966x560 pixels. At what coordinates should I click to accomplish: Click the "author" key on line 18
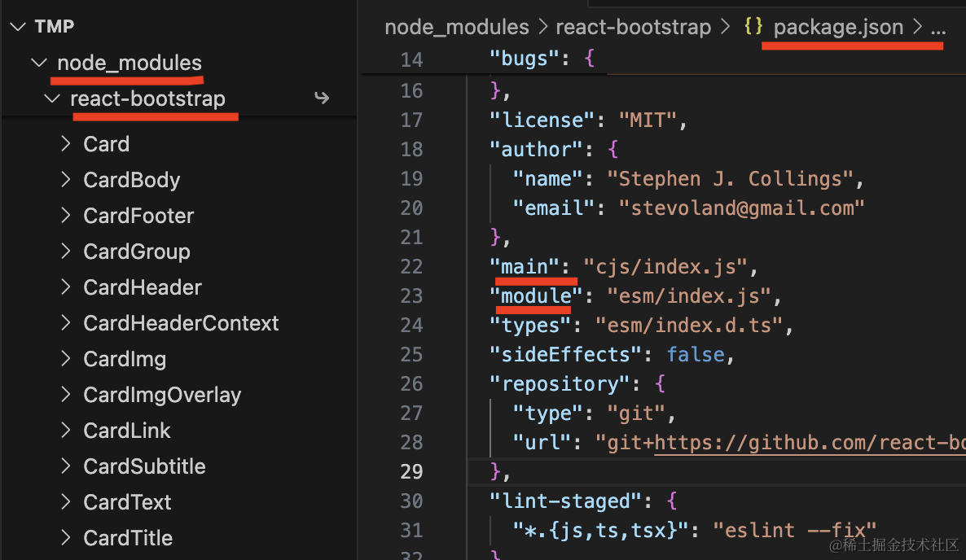537,150
